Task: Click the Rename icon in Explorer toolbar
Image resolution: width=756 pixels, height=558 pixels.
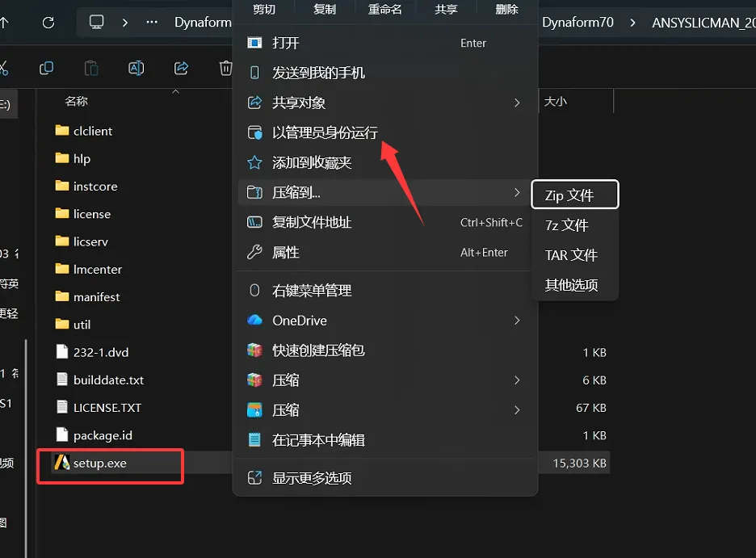Action: (136, 68)
